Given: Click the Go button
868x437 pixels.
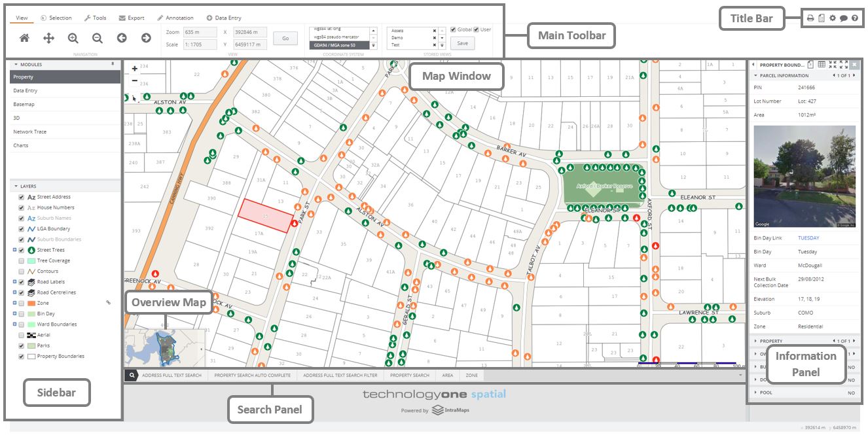Looking at the screenshot, I should (x=285, y=39).
